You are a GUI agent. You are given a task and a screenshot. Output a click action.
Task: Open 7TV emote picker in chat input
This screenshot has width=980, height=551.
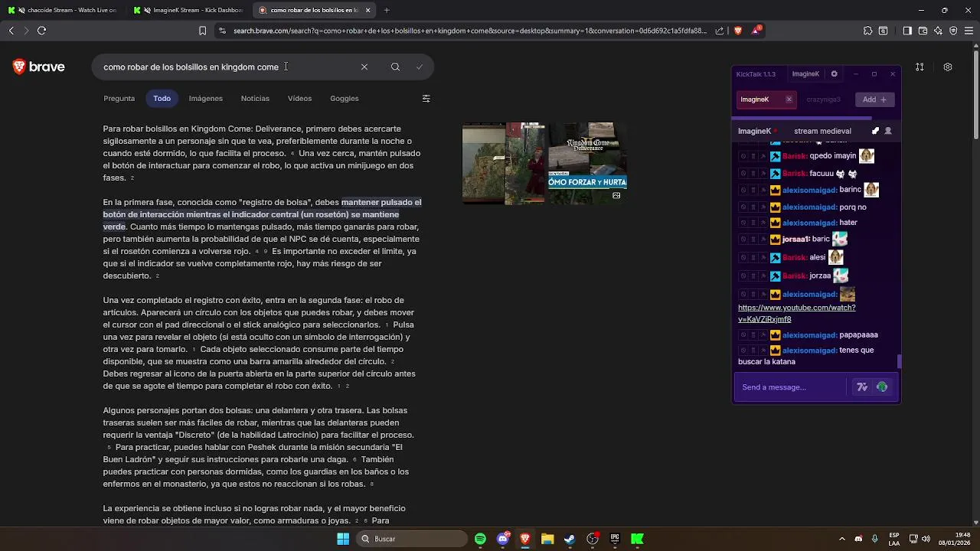tap(862, 387)
